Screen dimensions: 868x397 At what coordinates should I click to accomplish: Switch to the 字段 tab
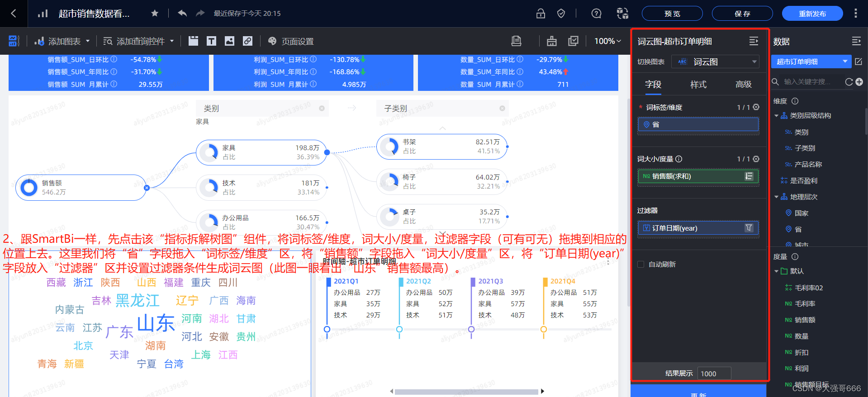[653, 85]
